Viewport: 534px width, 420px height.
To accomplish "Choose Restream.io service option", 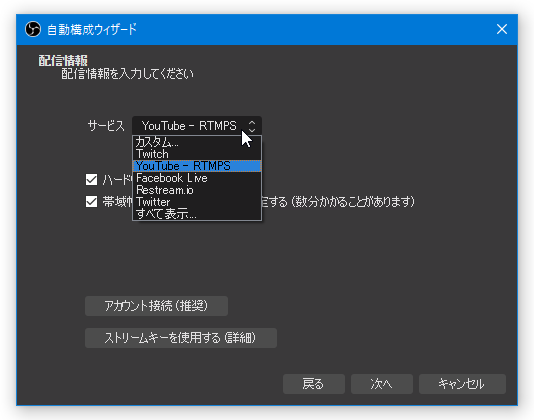I will click(197, 190).
